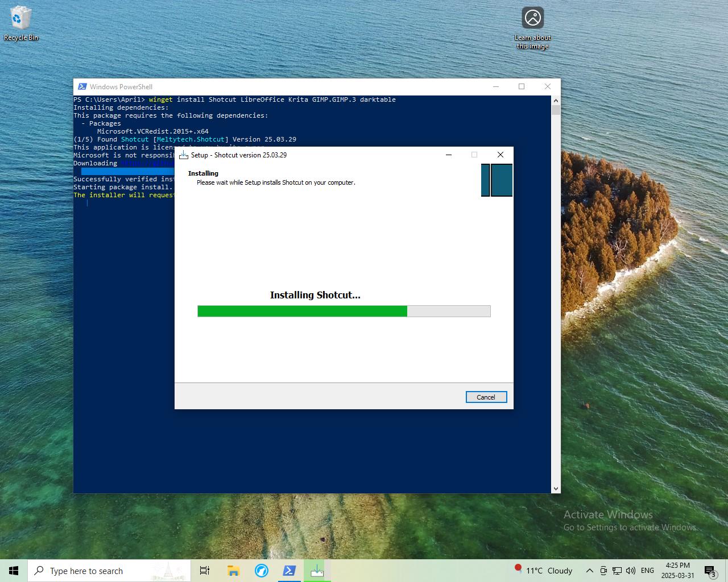
Task: Click the Meet Now tray icon
Action: click(x=603, y=571)
